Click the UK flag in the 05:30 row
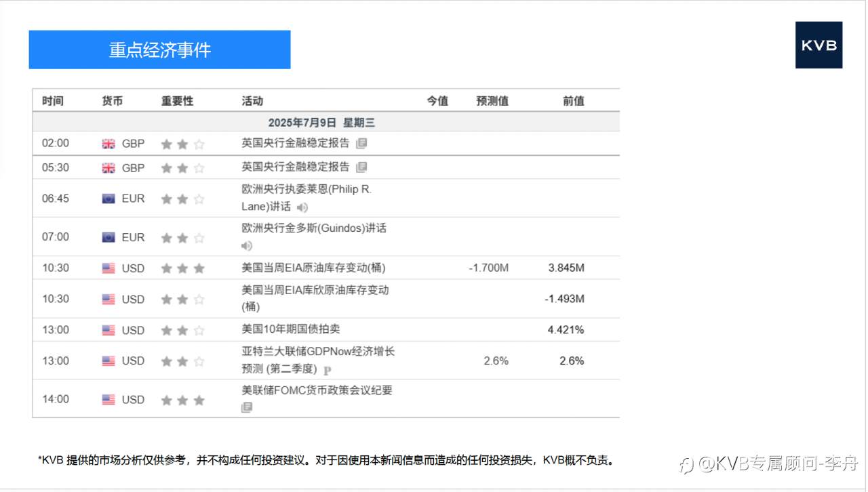The height and width of the screenshot is (492, 868). pos(108,167)
